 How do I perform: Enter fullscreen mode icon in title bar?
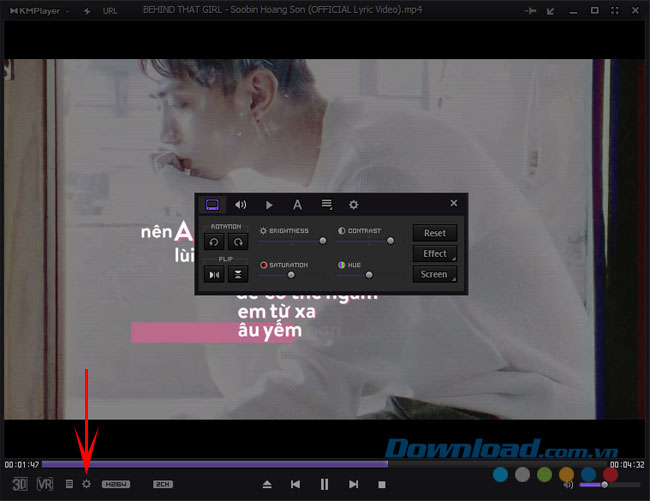click(x=615, y=11)
